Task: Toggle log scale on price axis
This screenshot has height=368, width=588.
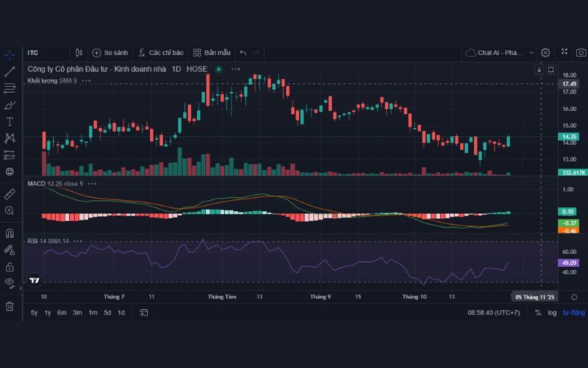Action: click(x=552, y=313)
